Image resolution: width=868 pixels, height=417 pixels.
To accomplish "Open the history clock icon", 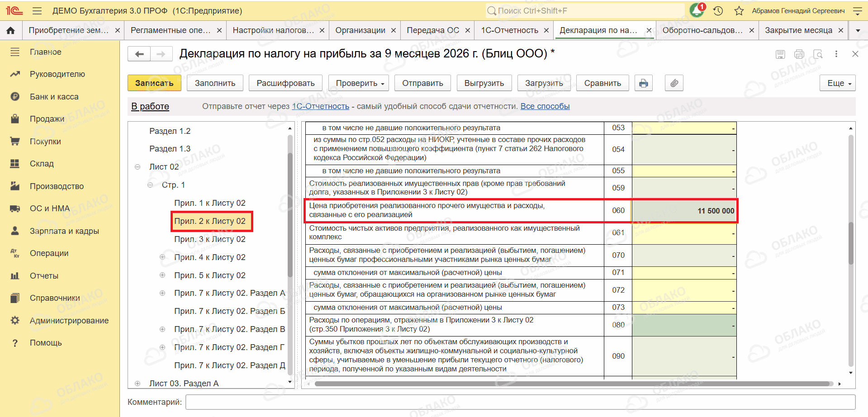I will (x=718, y=11).
